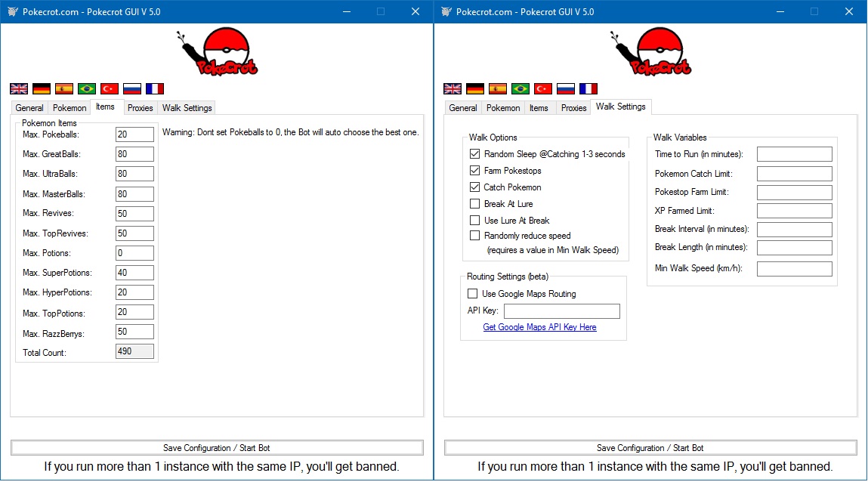Open the General tab in left window
This screenshot has width=868, height=482.
tap(29, 108)
